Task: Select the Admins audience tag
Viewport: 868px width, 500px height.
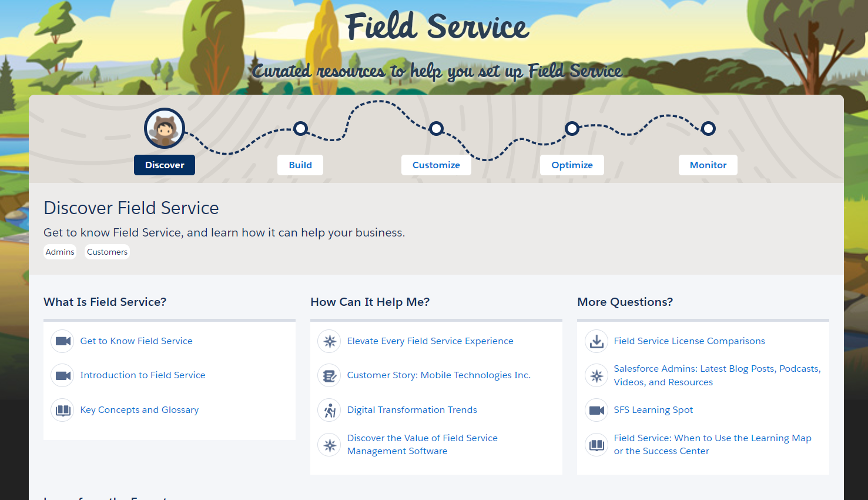Action: click(x=60, y=252)
